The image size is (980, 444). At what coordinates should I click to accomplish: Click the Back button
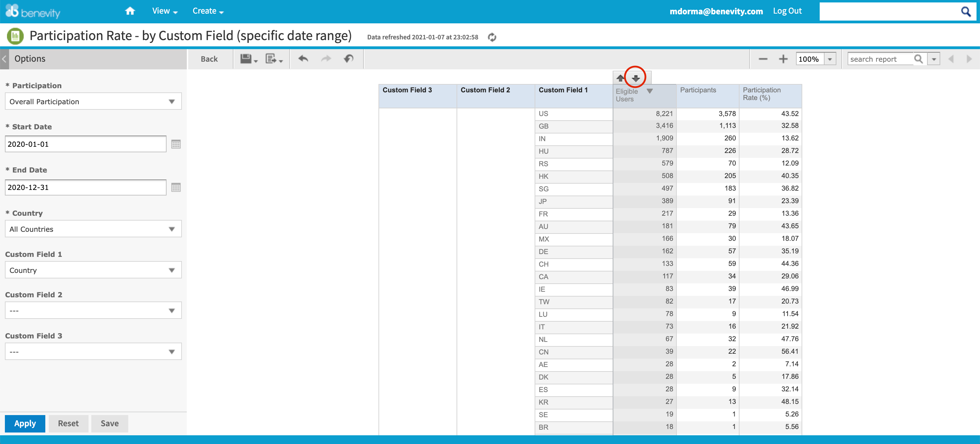(209, 59)
